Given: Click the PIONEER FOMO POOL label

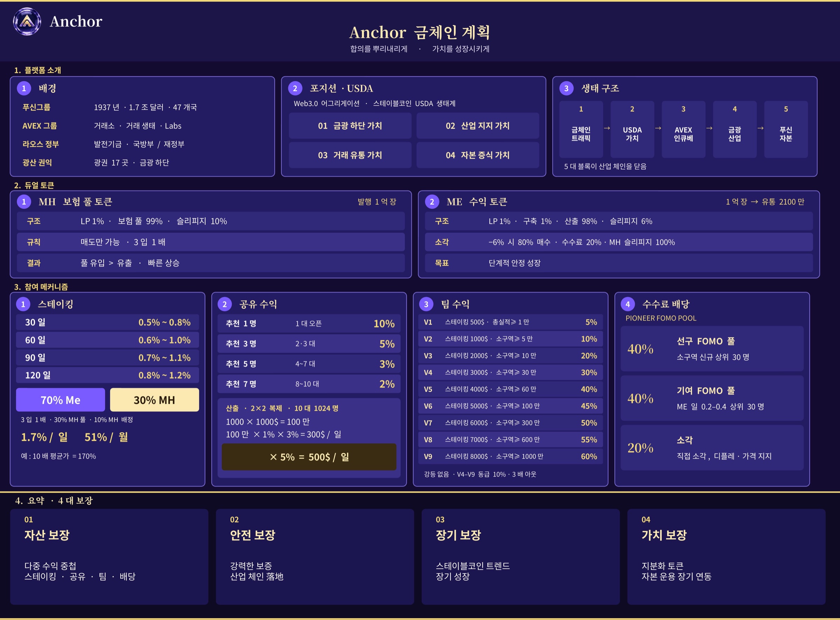Looking at the screenshot, I should coord(661,318).
